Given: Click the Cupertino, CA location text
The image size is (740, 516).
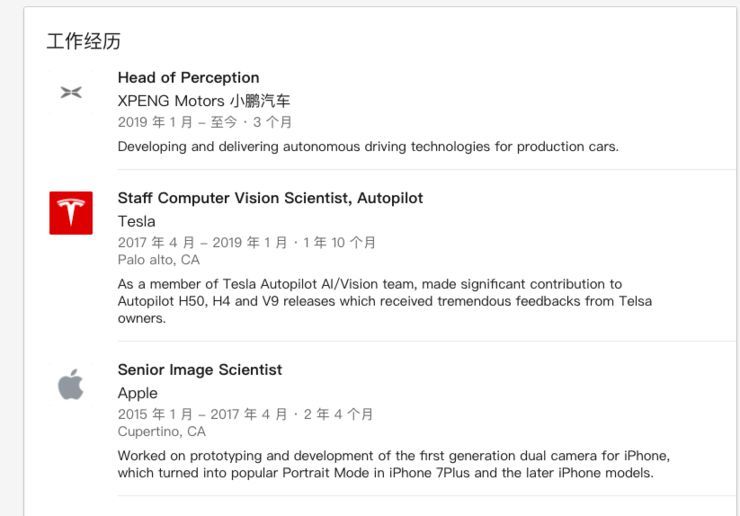Looking at the screenshot, I should coord(161,432).
